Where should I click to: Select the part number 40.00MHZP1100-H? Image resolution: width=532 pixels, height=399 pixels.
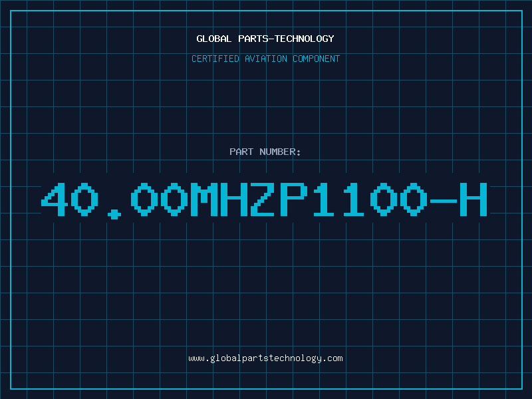tap(265, 200)
